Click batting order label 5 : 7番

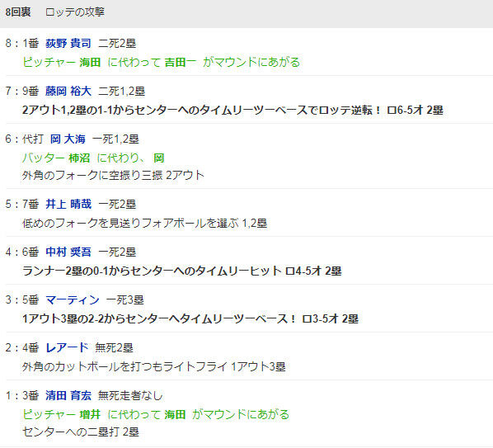pyautogui.click(x=22, y=204)
